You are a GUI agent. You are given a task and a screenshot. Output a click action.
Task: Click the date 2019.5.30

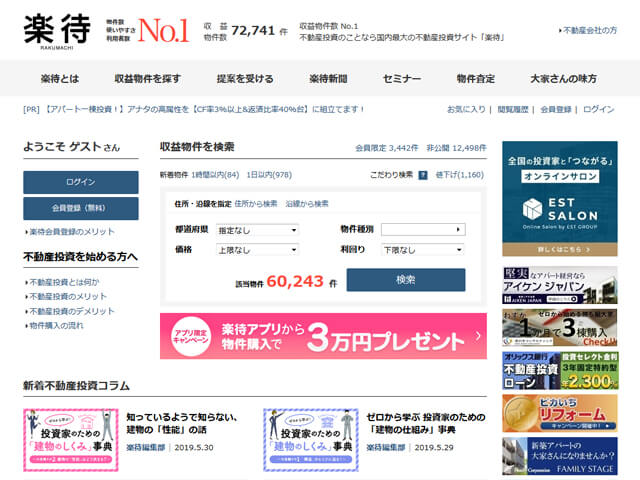194,447
